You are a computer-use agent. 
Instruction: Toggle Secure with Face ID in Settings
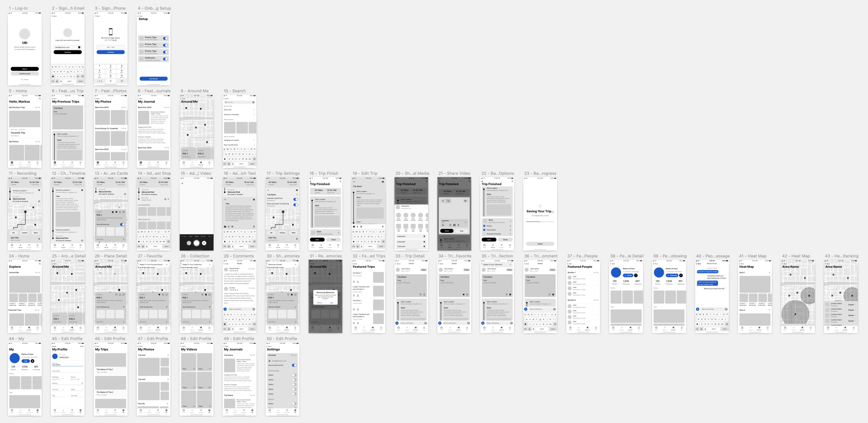pos(294,365)
